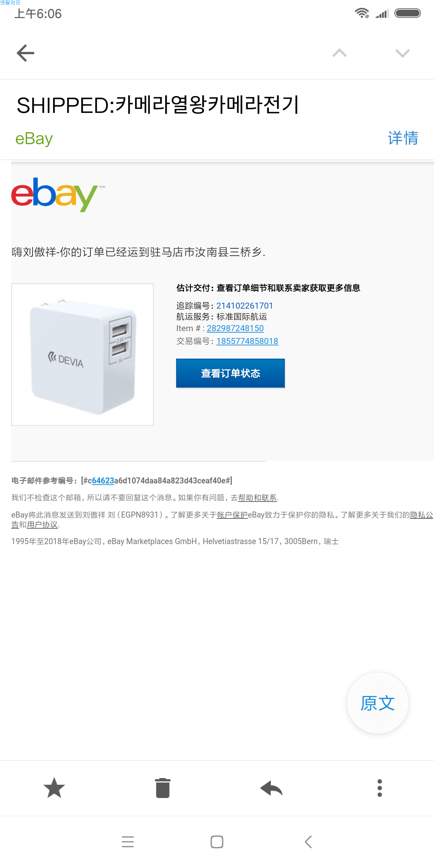The width and height of the screenshot is (434, 868).
Task: Go to previous email with up chevron
Action: pos(340,53)
